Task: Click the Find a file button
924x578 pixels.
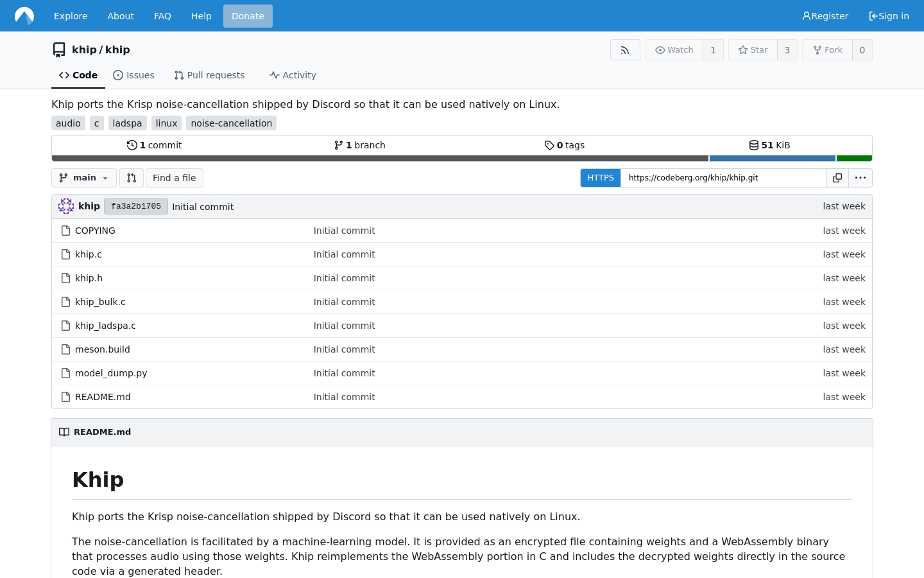Action: coord(175,178)
